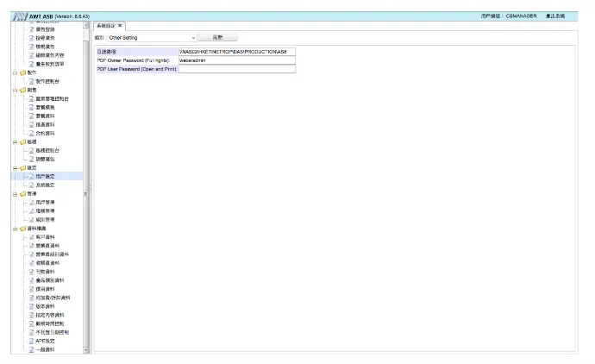Open 系統設定 in the sidebar tree
Image resolution: width=595 pixels, height=364 pixels.
tap(47, 185)
